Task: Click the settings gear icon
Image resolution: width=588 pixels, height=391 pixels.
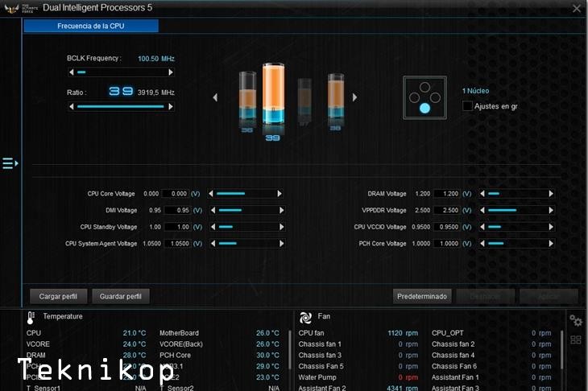Action: pos(575,321)
